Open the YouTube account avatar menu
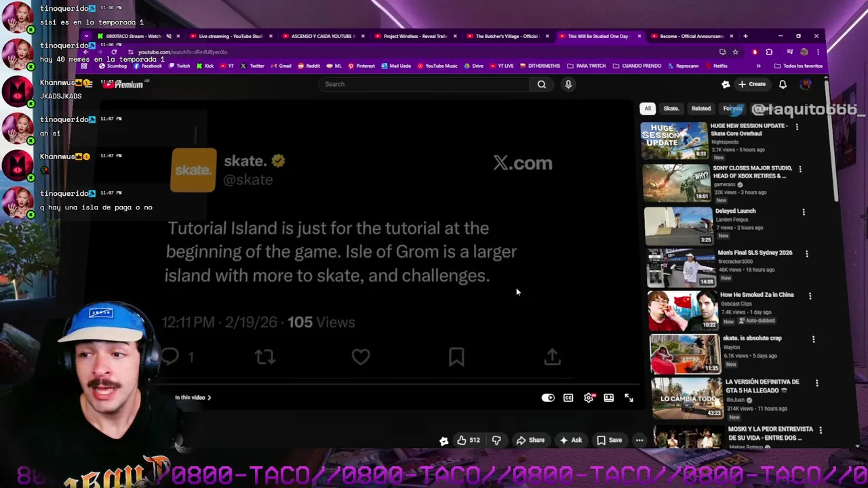Image resolution: width=868 pixels, height=488 pixels. pyautogui.click(x=806, y=84)
